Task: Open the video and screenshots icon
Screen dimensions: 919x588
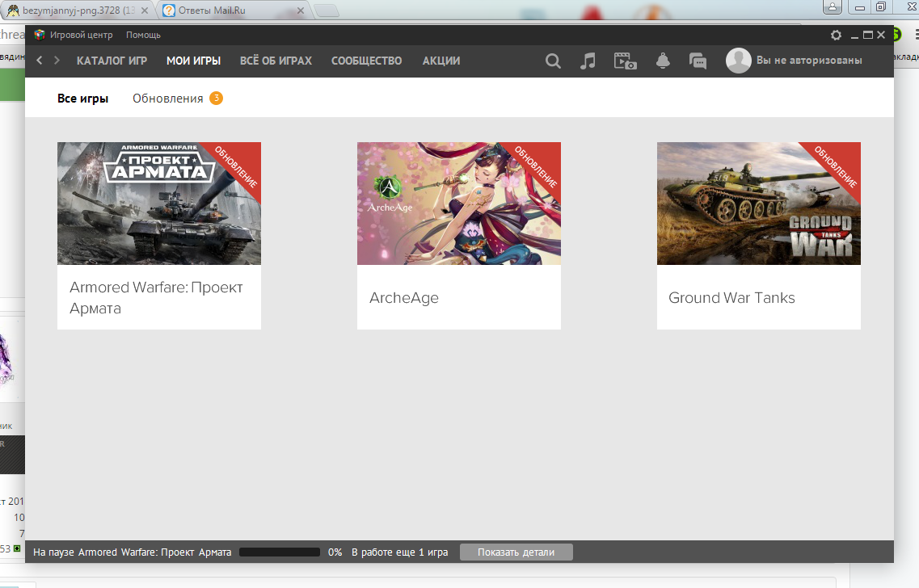Action: coord(625,61)
